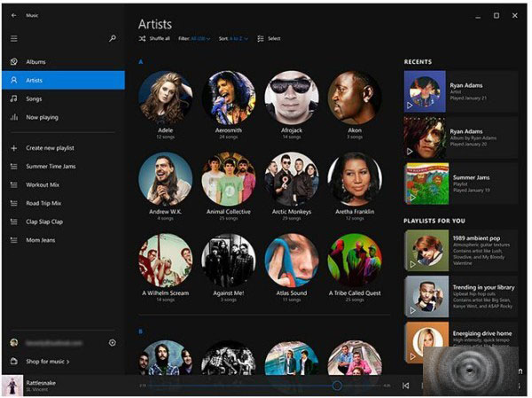Open the Adele artist thumbnail
532x398 pixels.
click(165, 98)
